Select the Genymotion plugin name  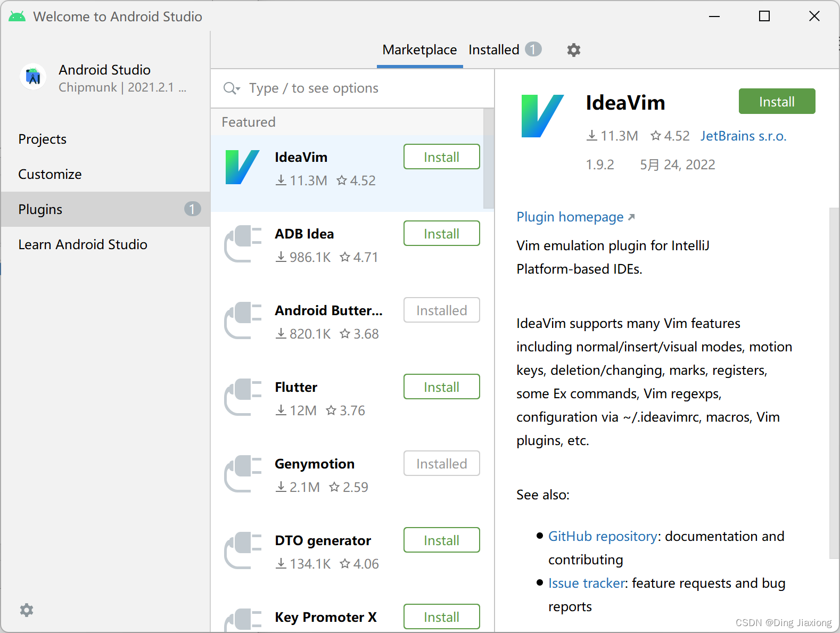315,464
